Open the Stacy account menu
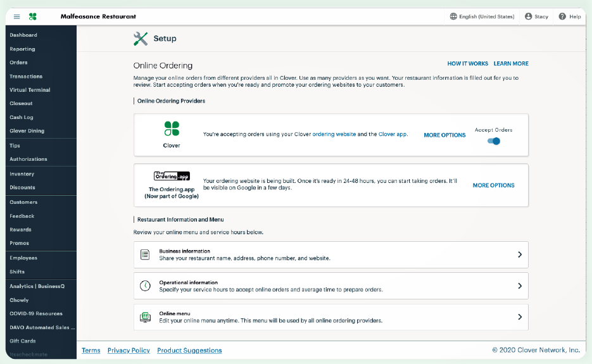Viewport: 592px width, 364px height. (x=536, y=16)
